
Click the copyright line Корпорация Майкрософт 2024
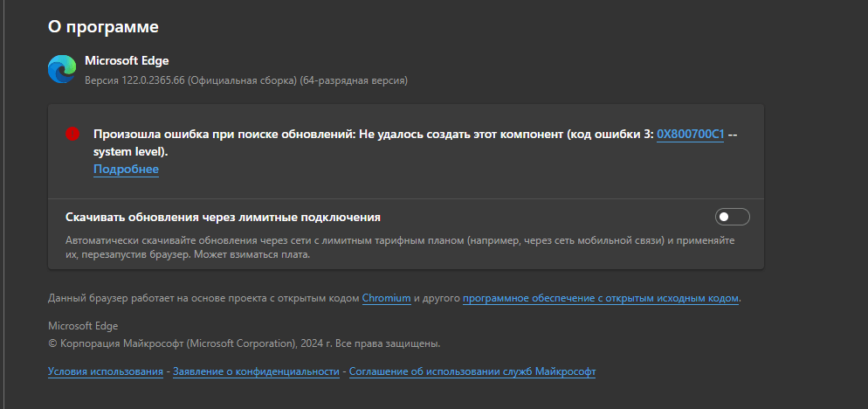pyautogui.click(x=245, y=343)
